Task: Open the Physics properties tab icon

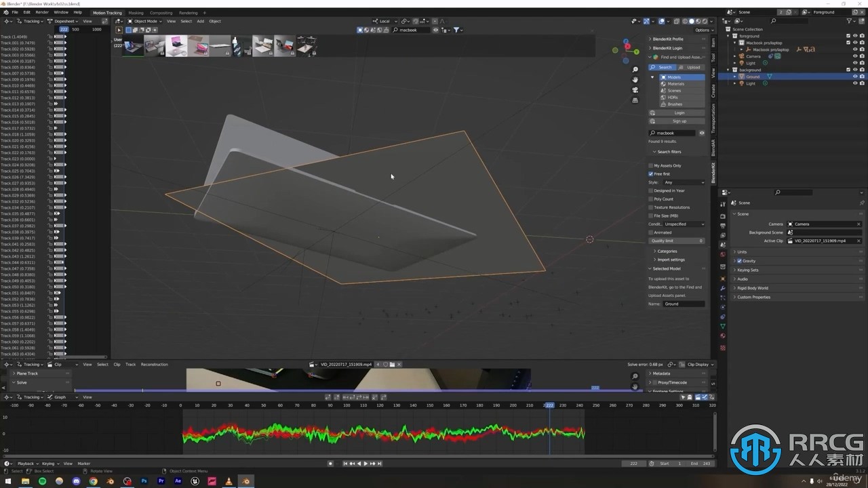Action: coord(723,307)
